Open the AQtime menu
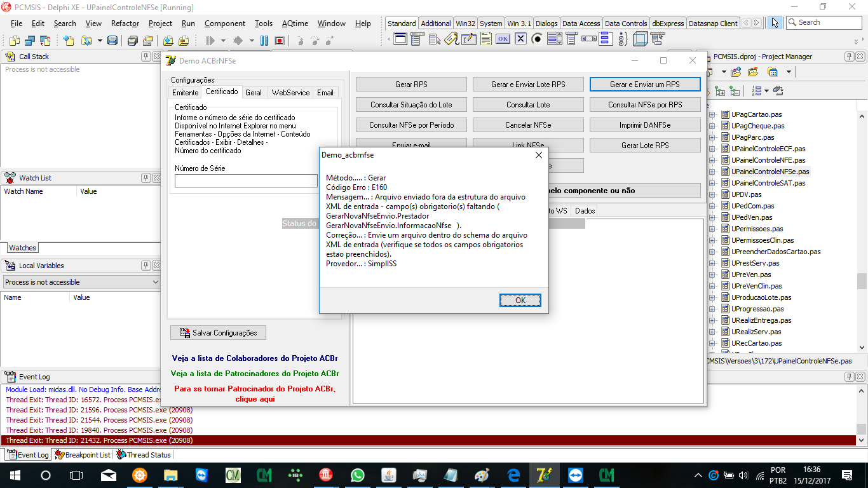 click(x=295, y=24)
